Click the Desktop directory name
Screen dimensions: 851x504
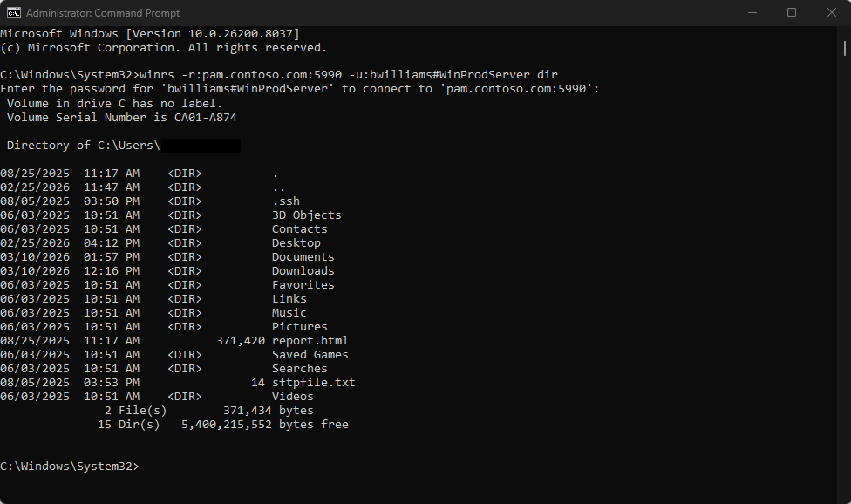296,243
